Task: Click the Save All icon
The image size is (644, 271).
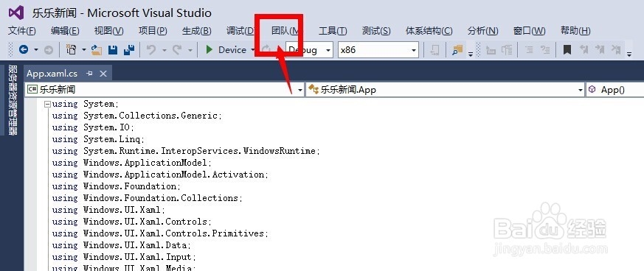Action: [x=129, y=50]
